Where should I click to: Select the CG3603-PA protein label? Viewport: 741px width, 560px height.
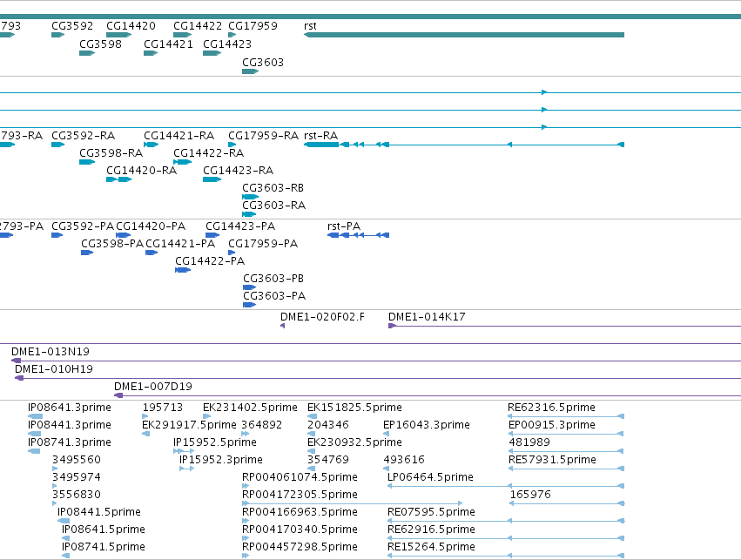coord(274,296)
